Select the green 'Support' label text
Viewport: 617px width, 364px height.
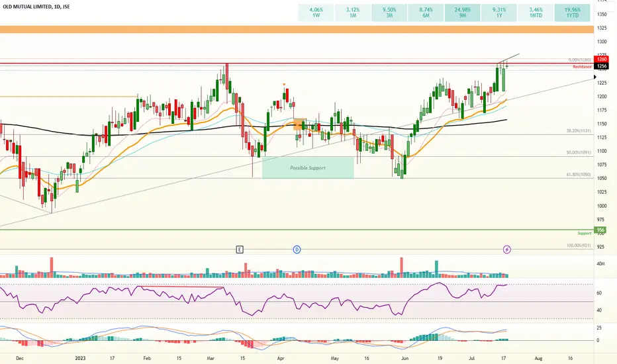(x=585, y=234)
